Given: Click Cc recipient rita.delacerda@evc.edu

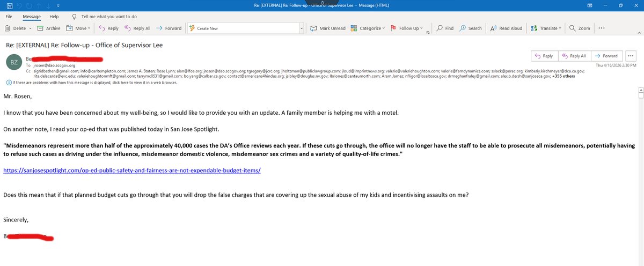Looking at the screenshot, I should coord(55,77).
